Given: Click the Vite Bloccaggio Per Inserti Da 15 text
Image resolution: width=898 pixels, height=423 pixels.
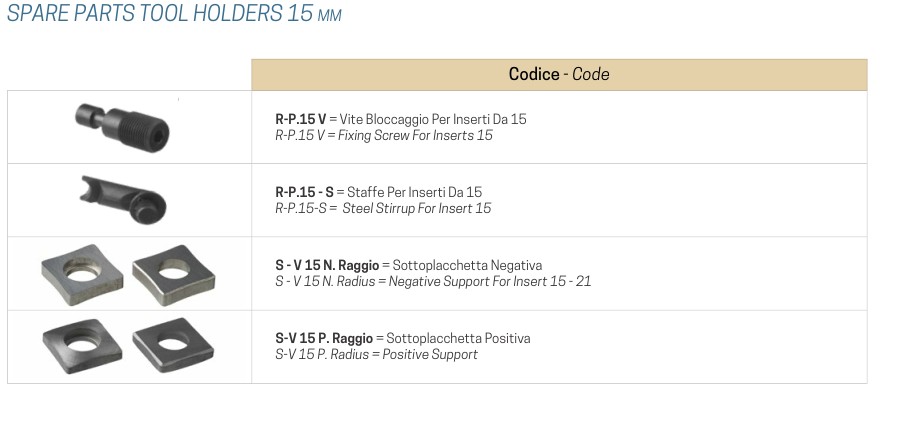Looking at the screenshot, I should click(433, 119).
